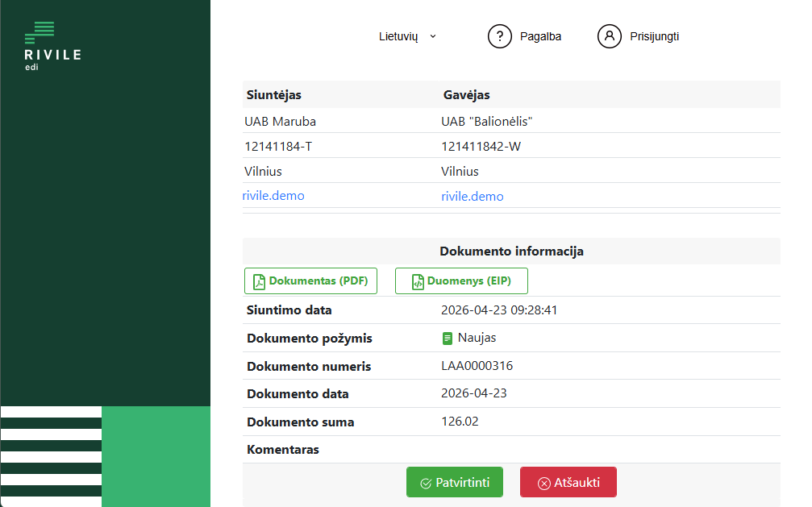Cancel the document with Atšaukti
The height and width of the screenshot is (507, 812).
click(568, 482)
